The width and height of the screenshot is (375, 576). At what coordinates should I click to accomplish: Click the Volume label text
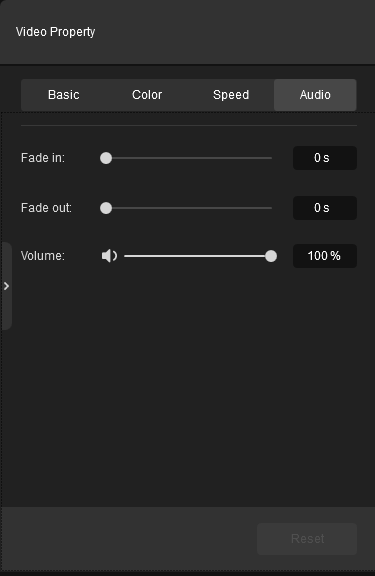click(43, 256)
